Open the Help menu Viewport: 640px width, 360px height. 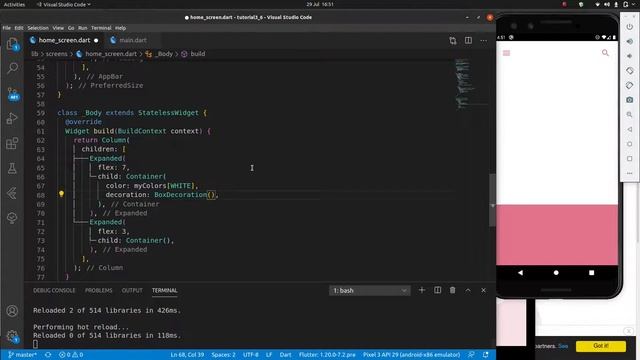pyautogui.click(x=120, y=28)
